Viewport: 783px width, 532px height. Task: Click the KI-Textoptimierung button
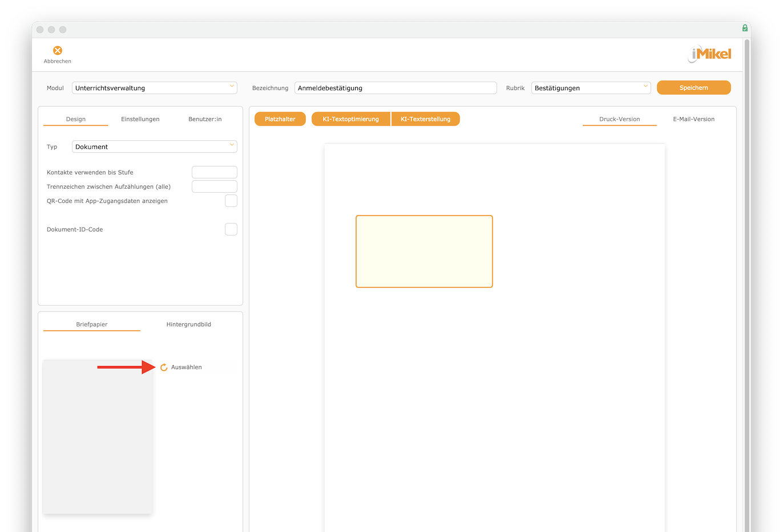tap(351, 119)
